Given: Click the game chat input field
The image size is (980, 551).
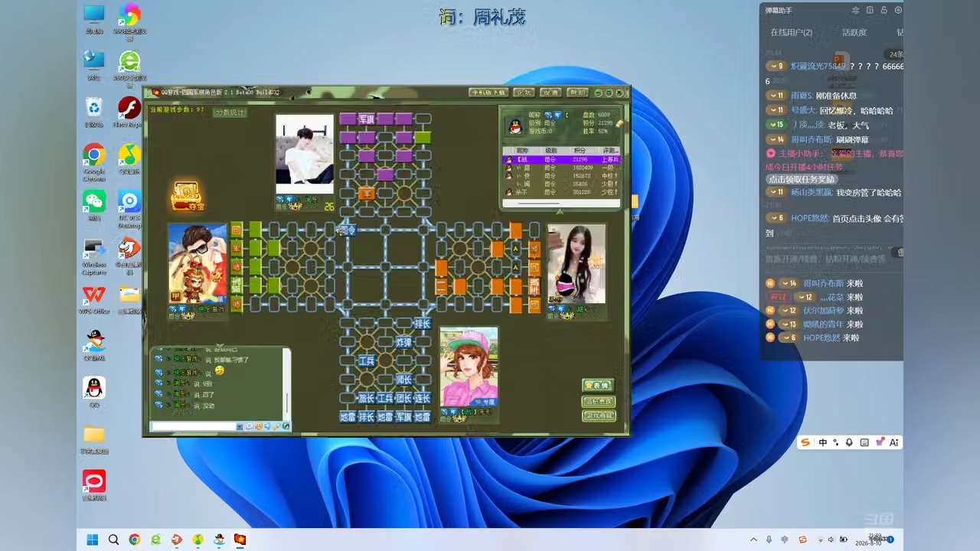Looking at the screenshot, I should pos(194,426).
